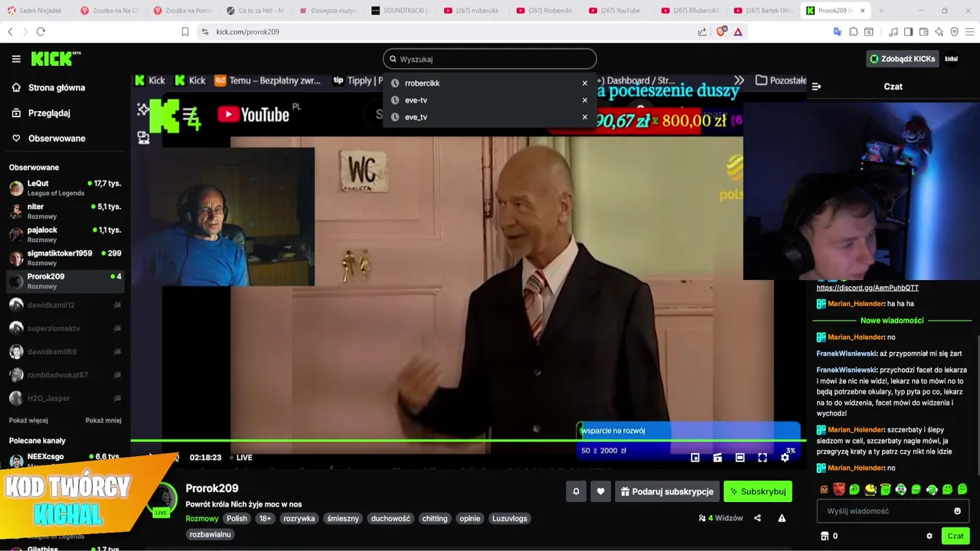980x551 pixels.
Task: Open the discord.gg link in chat
Action: click(x=867, y=288)
